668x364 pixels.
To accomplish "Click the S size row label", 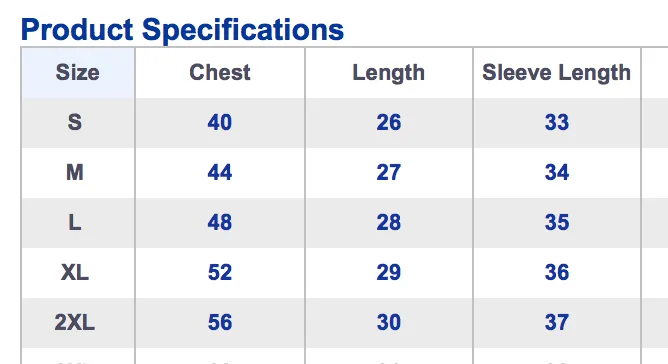I will pyautogui.click(x=75, y=122).
